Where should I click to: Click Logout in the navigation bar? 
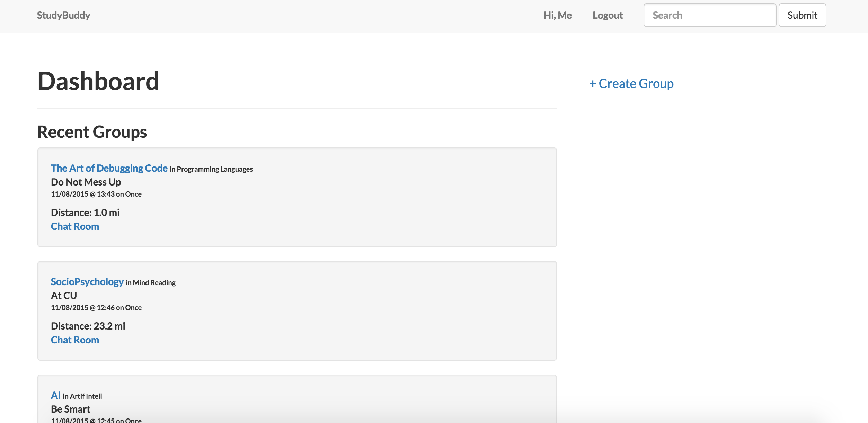coord(607,15)
